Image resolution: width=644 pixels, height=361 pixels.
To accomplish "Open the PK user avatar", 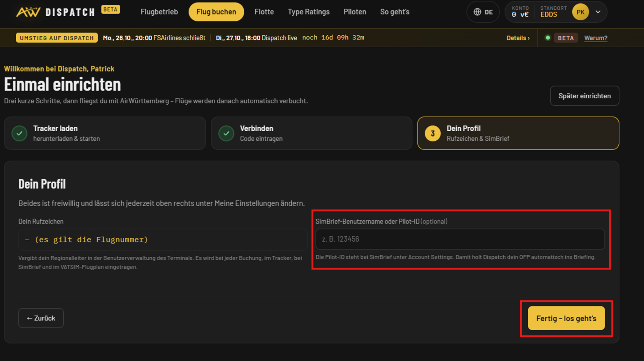I will pyautogui.click(x=580, y=12).
